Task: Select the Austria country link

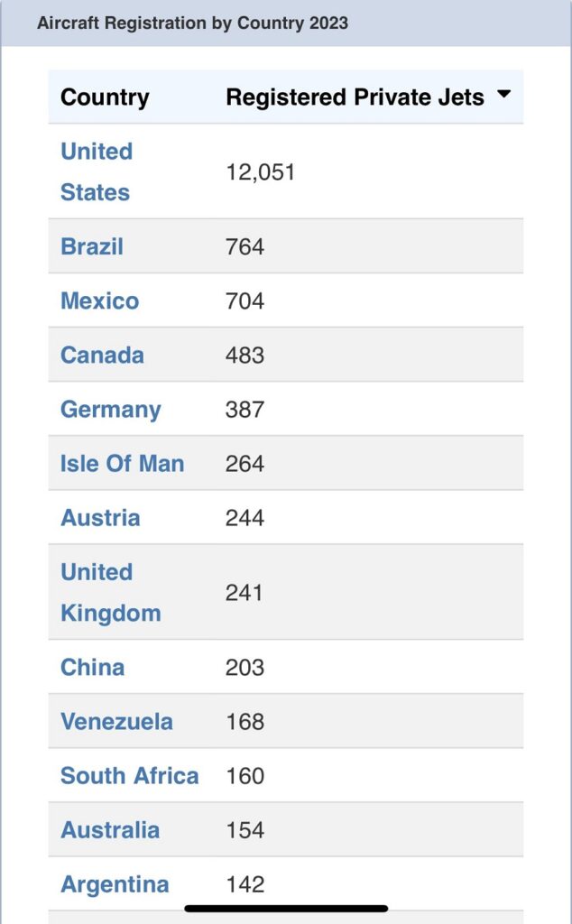Action: click(100, 517)
